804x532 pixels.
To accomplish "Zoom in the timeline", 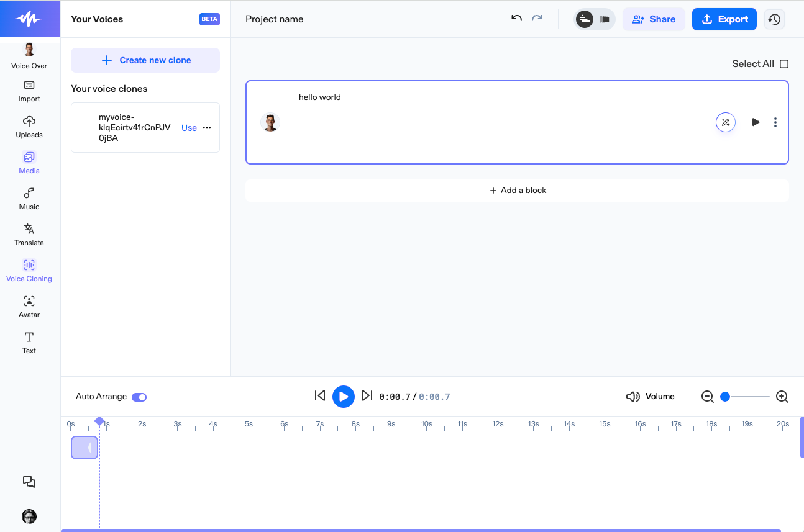I will click(782, 397).
